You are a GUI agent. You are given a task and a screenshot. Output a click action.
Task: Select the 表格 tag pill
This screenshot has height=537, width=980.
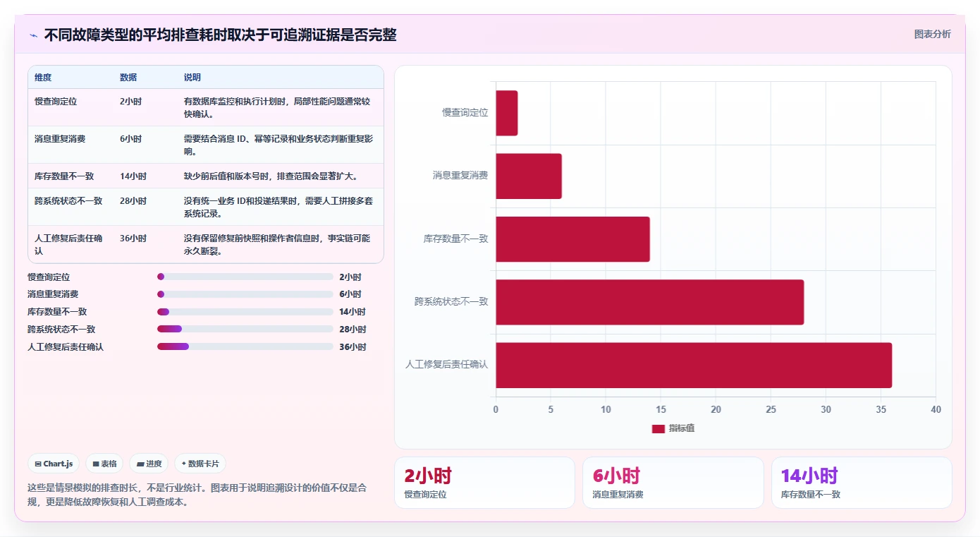[x=104, y=464]
